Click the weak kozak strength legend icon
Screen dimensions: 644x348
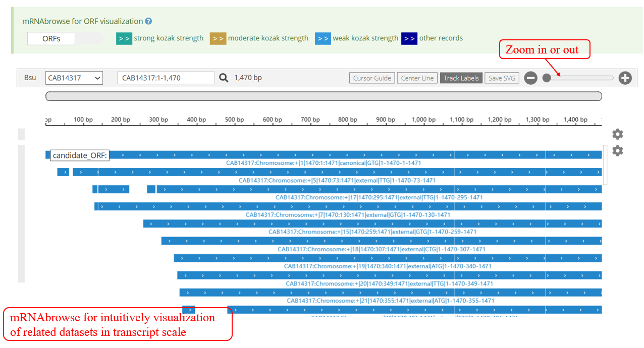[x=323, y=38]
